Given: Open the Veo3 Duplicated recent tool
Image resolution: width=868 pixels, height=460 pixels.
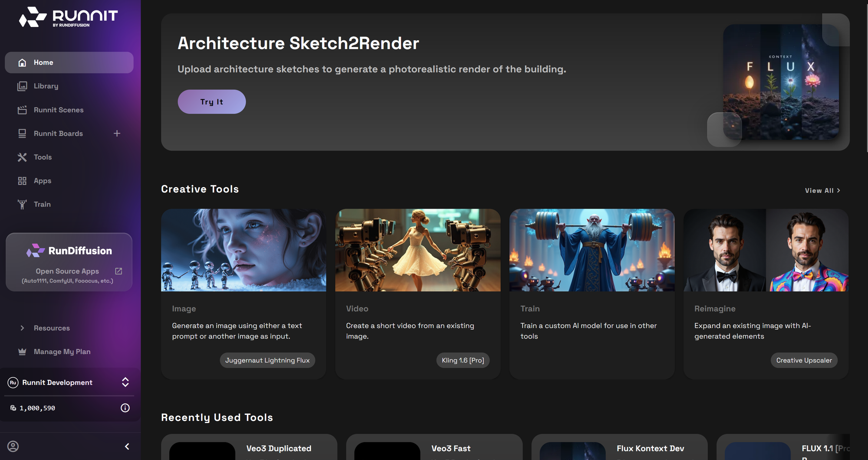Looking at the screenshot, I should tap(249, 447).
